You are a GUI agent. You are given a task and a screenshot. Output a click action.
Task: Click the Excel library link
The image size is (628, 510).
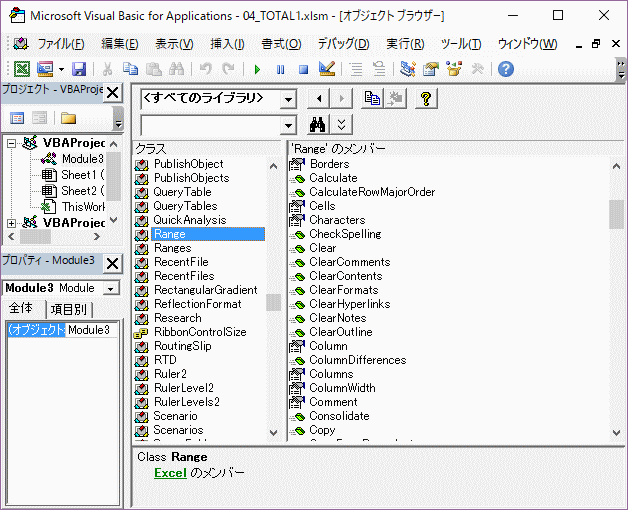171,473
